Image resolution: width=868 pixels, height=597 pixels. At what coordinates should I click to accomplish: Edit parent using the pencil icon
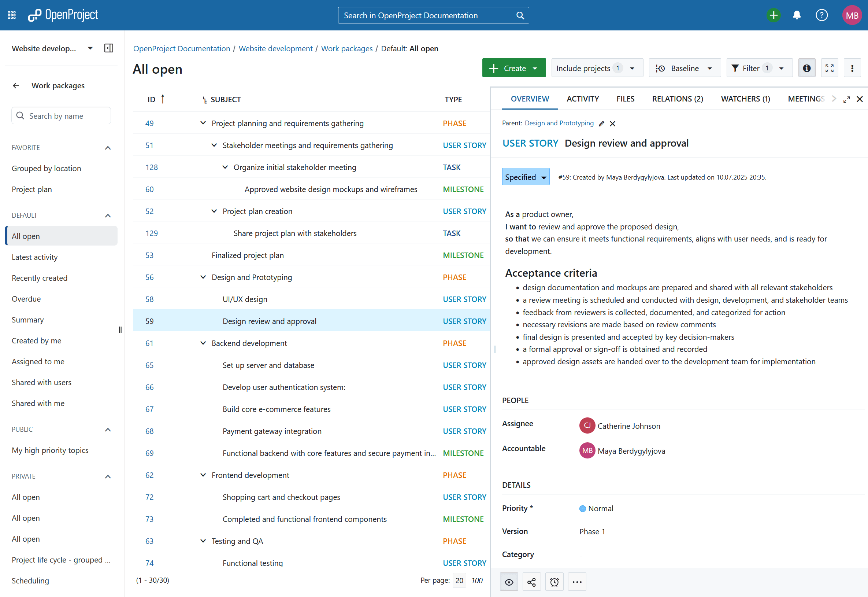(x=601, y=124)
